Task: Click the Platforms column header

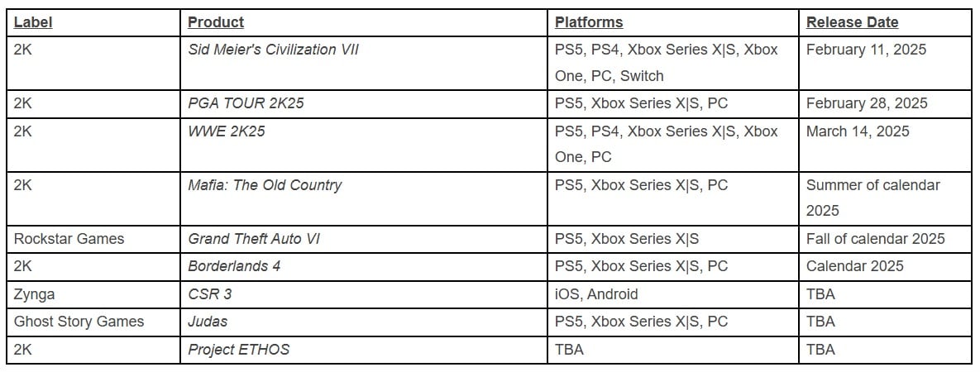Action: [589, 22]
